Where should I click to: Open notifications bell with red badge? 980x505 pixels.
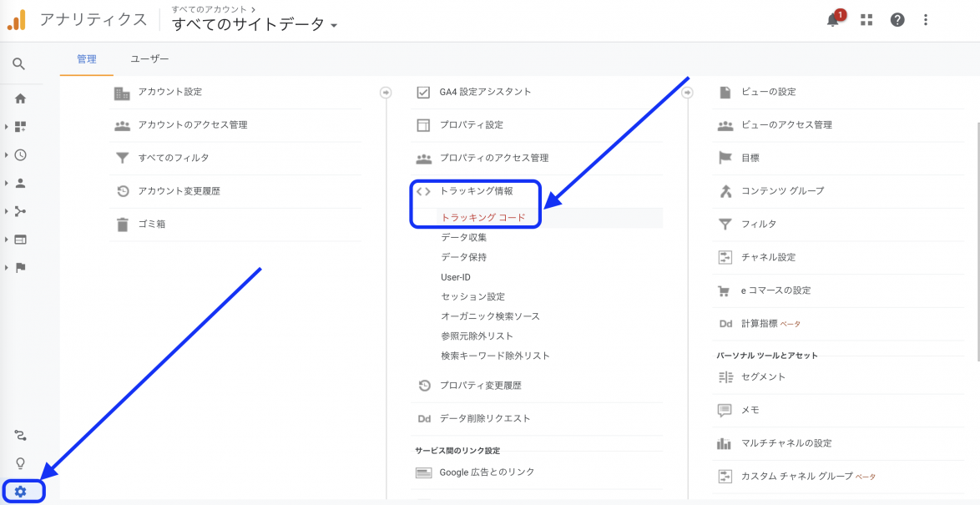[833, 20]
